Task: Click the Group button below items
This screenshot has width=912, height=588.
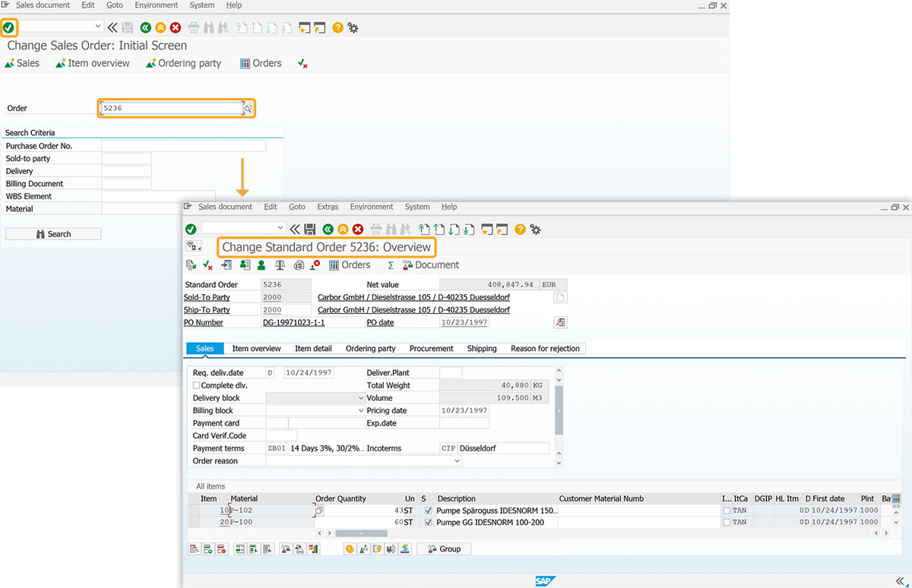Action: point(444,548)
